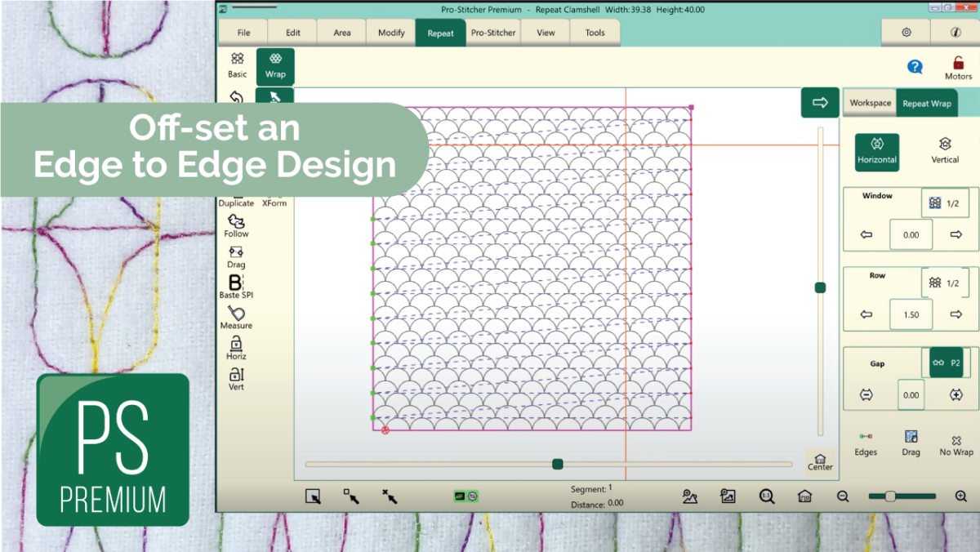Click the home view icon at bottom right
Viewport: 980px width, 552px height.
point(804,496)
